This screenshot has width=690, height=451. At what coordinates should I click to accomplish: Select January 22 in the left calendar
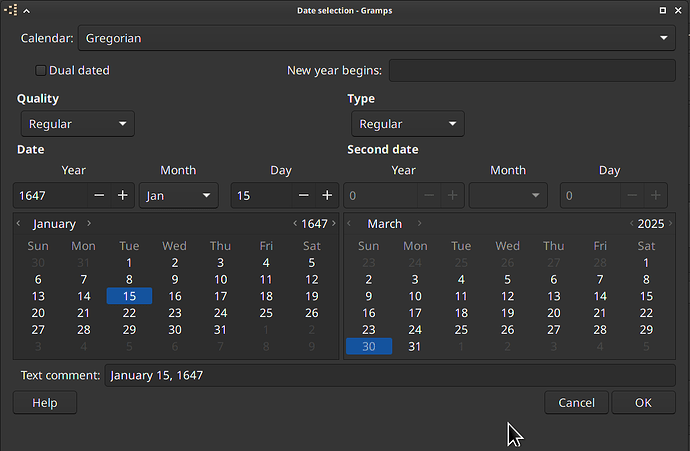click(x=129, y=313)
